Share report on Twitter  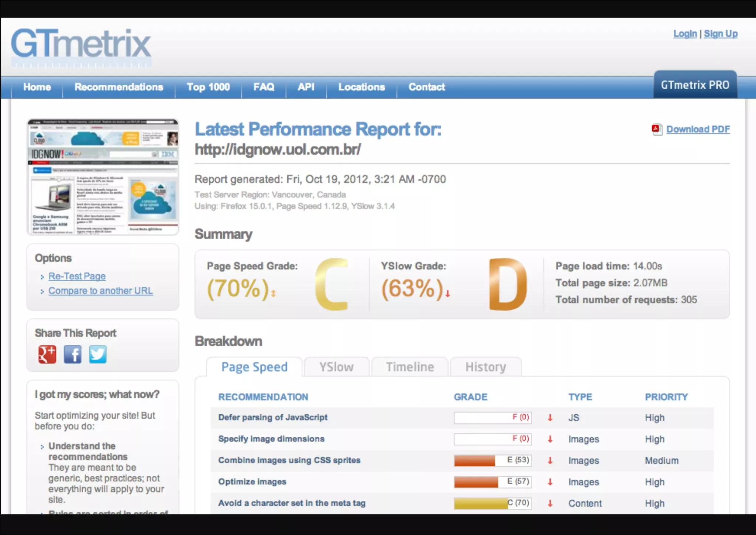pyautogui.click(x=98, y=354)
